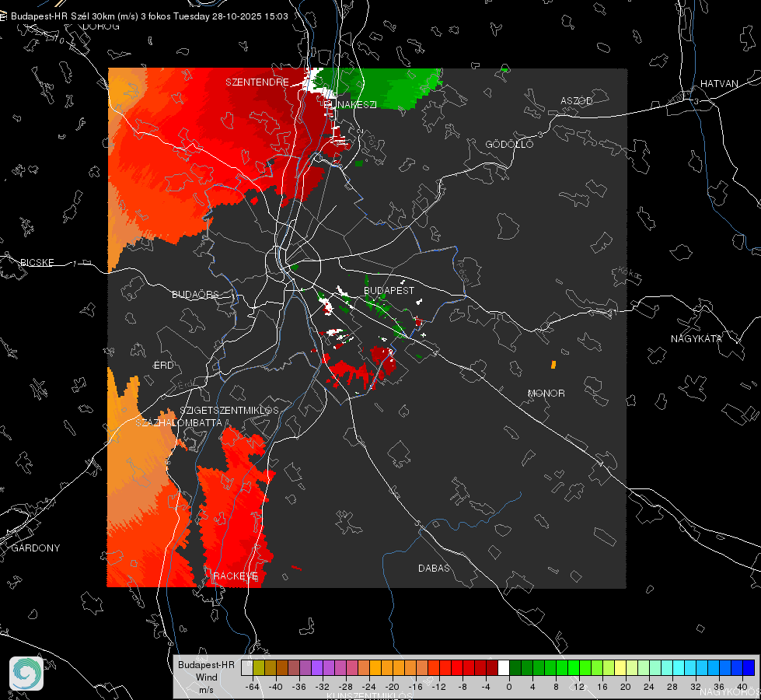Click the ÉRD map label
Screen dimensions: 761x700
(x=163, y=366)
